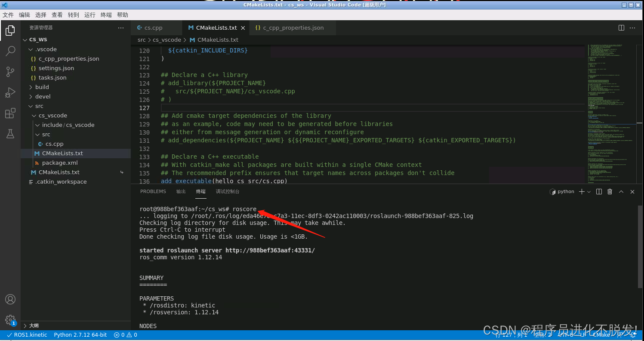Expand the build folder
Image resolution: width=644 pixels, height=341 pixels.
(x=76, y=87)
